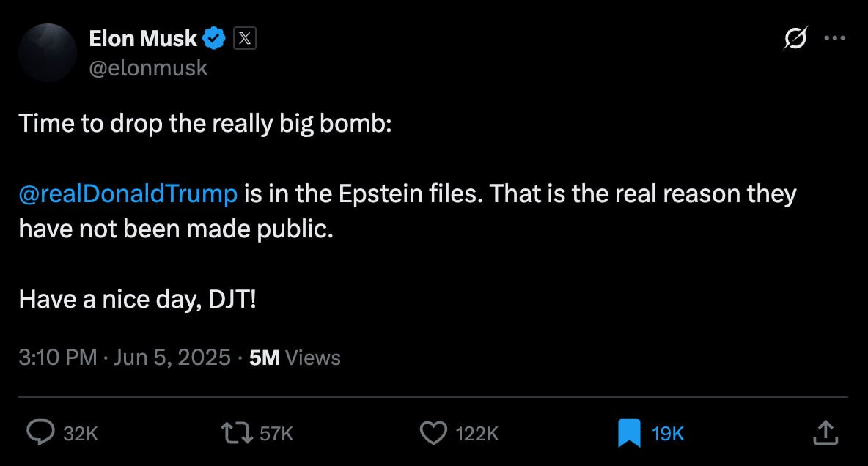This screenshot has height=466, width=868.
Task: Click the X affiliation badge
Action: 245,39
